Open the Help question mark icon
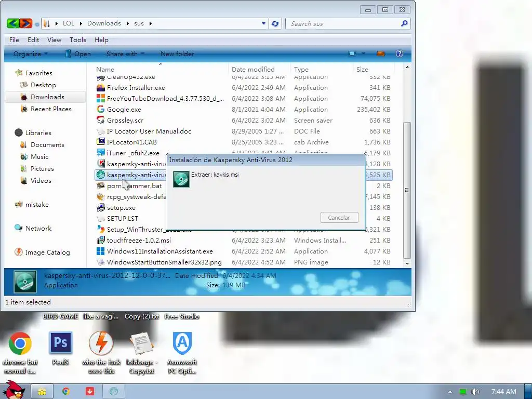The height and width of the screenshot is (399, 532). tap(400, 54)
